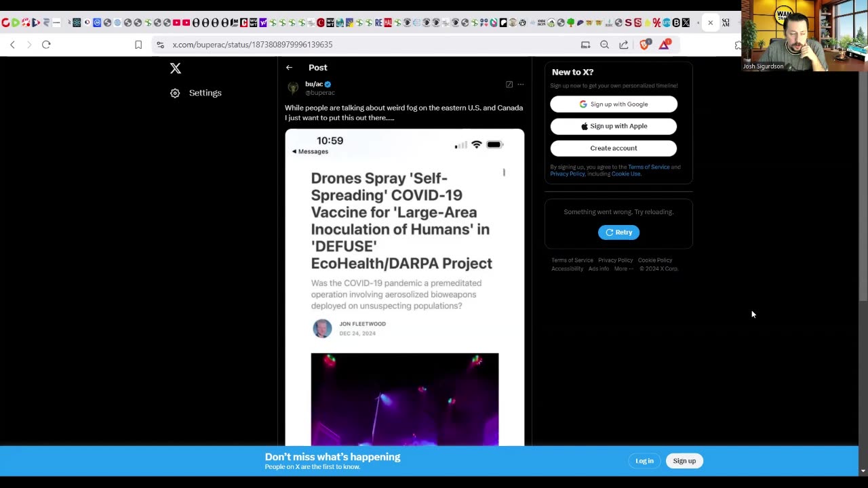This screenshot has height=488, width=868.
Task: Click the verified badge next to bu/ac
Action: [328, 84]
